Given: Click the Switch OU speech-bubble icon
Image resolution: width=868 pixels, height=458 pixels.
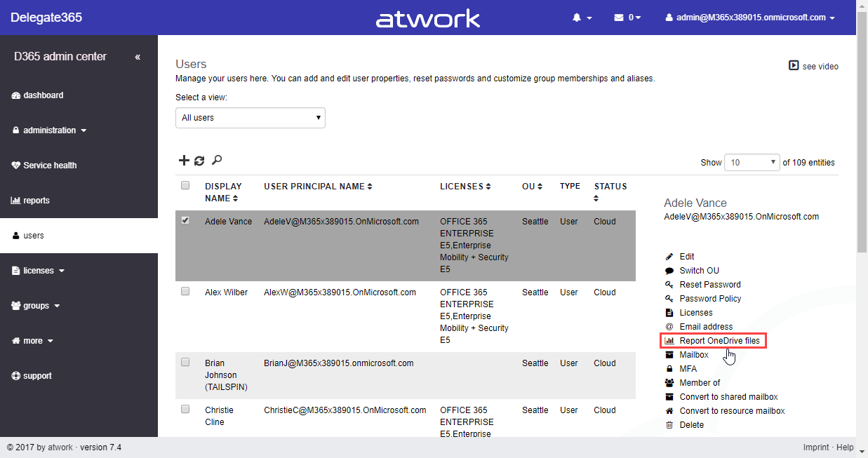Looking at the screenshot, I should click(x=669, y=271).
